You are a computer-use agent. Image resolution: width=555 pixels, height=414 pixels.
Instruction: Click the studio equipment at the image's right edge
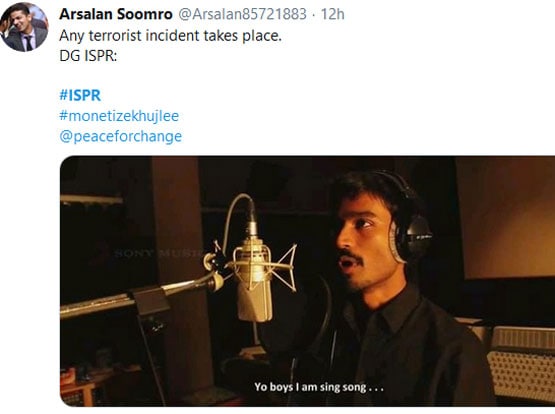(520, 363)
